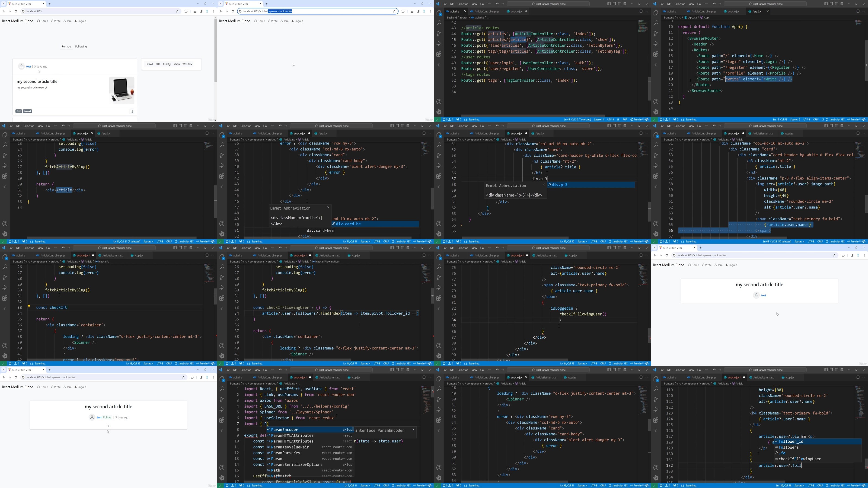Screen dimensions: 868x488
Task: View site info in the home feed address bar
Action: click(x=23, y=11)
